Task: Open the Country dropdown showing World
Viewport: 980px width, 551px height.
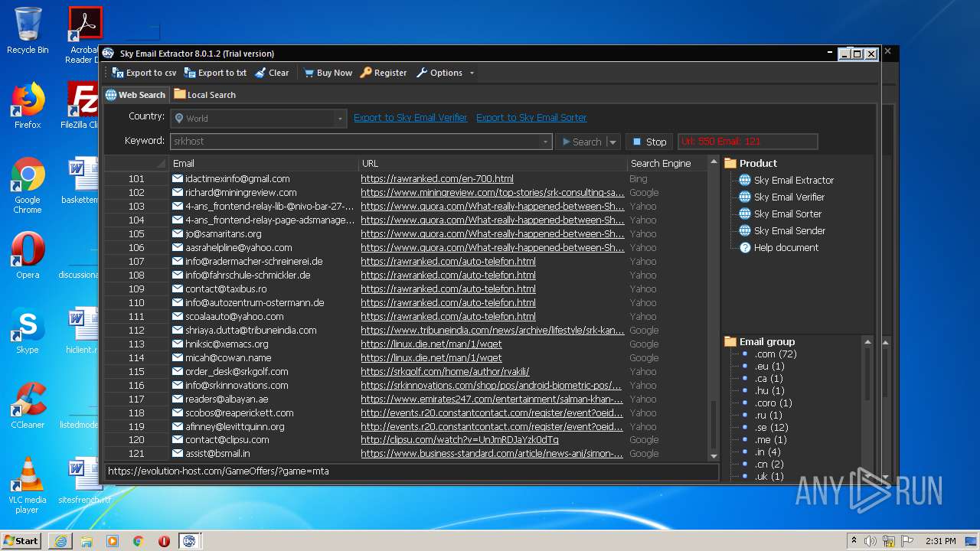Action: coord(259,118)
